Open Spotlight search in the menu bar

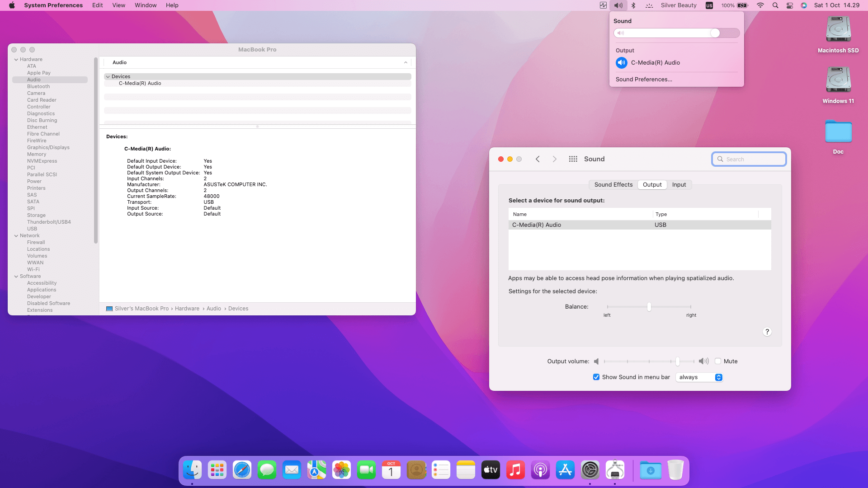tap(775, 5)
